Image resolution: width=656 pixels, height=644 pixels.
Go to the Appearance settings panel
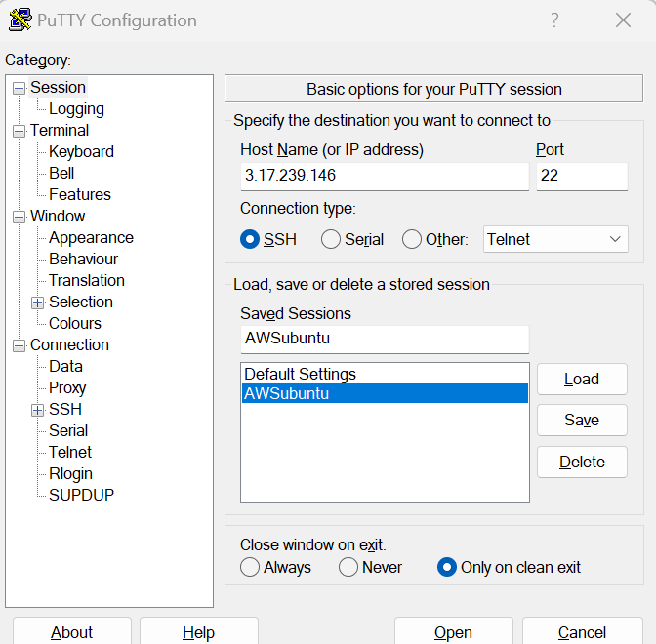91,238
